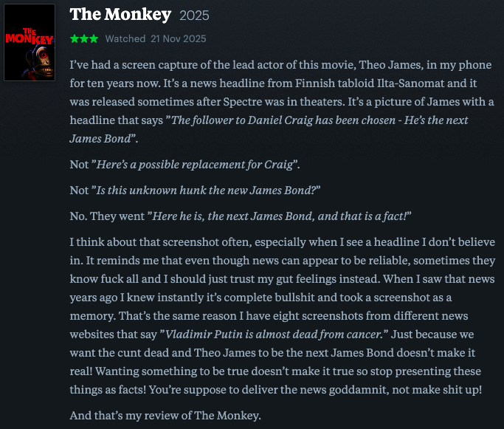Click the first green rating star
Screen dimensions: 504x429
point(74,38)
